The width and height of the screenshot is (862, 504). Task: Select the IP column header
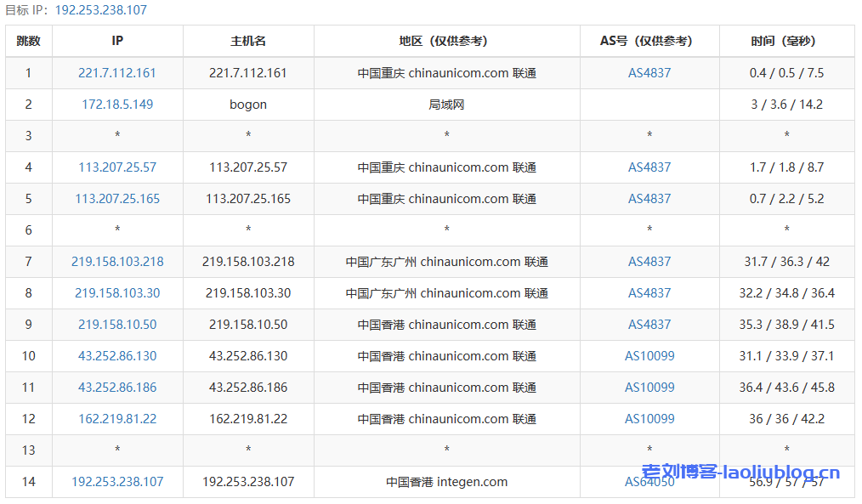click(117, 41)
